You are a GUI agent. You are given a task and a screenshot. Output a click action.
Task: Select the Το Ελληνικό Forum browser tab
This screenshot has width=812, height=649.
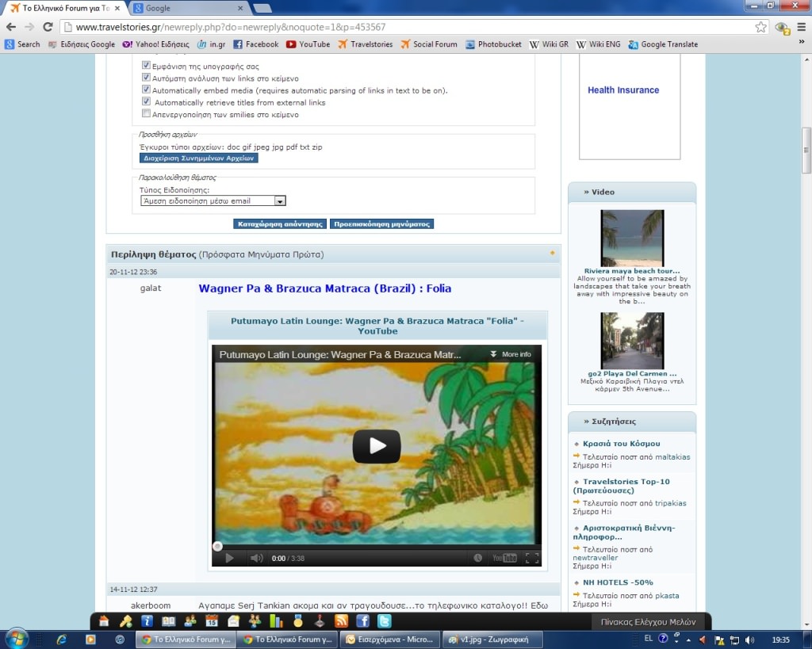tap(66, 8)
